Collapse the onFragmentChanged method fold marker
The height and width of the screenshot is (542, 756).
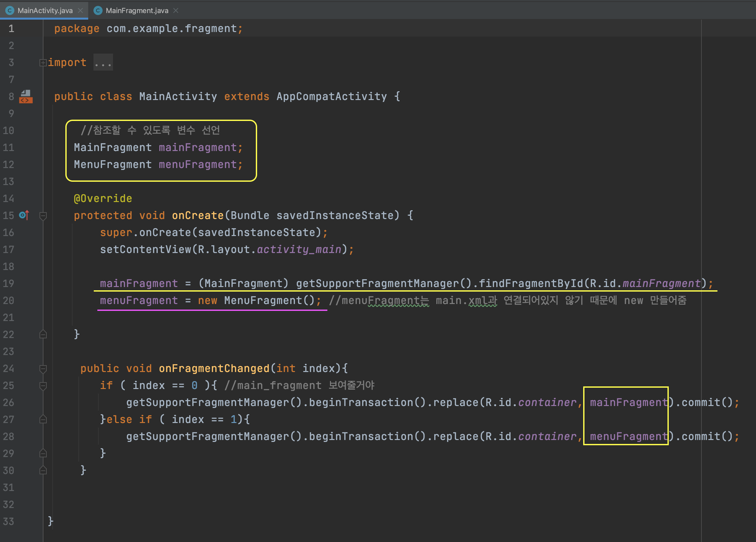[43, 368]
